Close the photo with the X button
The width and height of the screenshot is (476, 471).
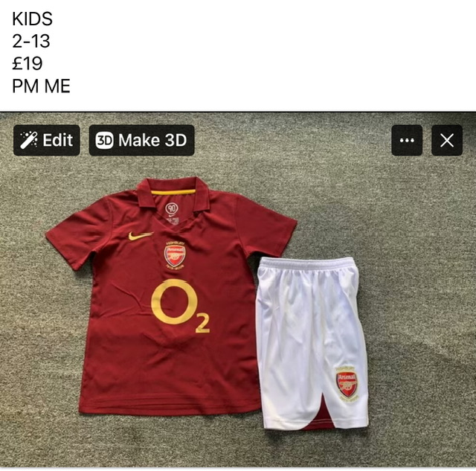[447, 141]
